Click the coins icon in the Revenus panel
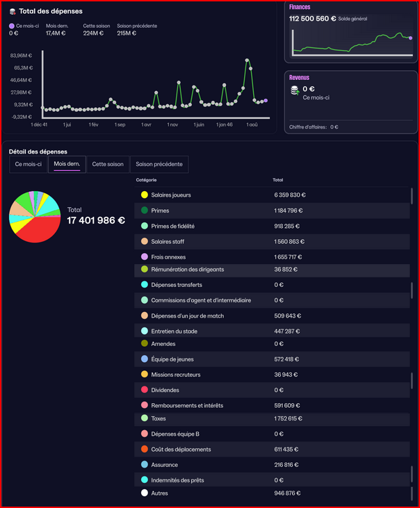Screen dimensions: 420x508 point(295,90)
